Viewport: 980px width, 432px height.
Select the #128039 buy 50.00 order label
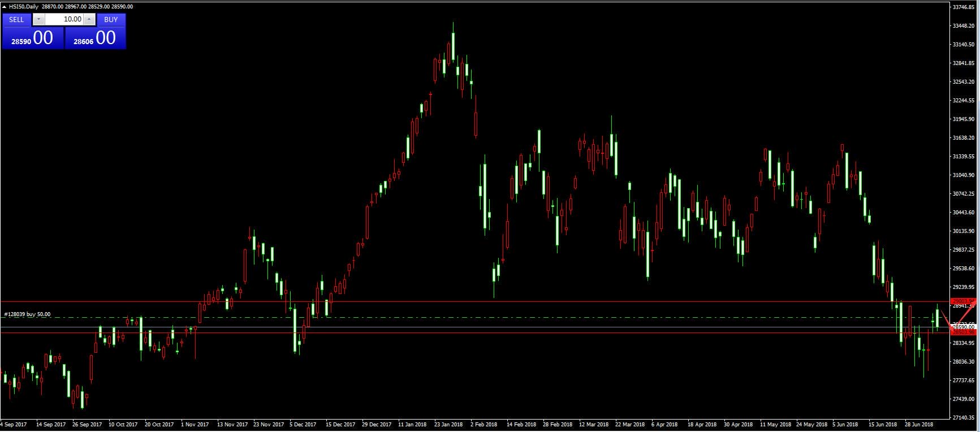pos(27,314)
